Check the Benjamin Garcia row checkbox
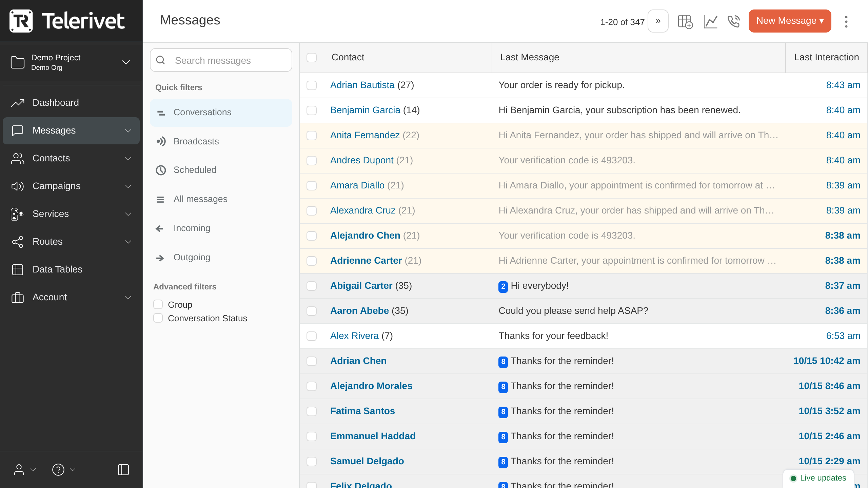868x488 pixels. [x=312, y=110]
